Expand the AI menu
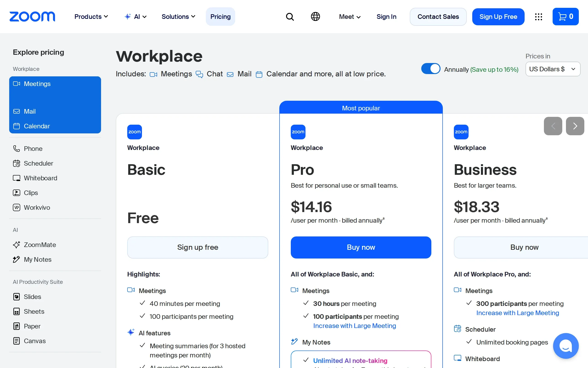This screenshot has width=588, height=368. click(135, 17)
